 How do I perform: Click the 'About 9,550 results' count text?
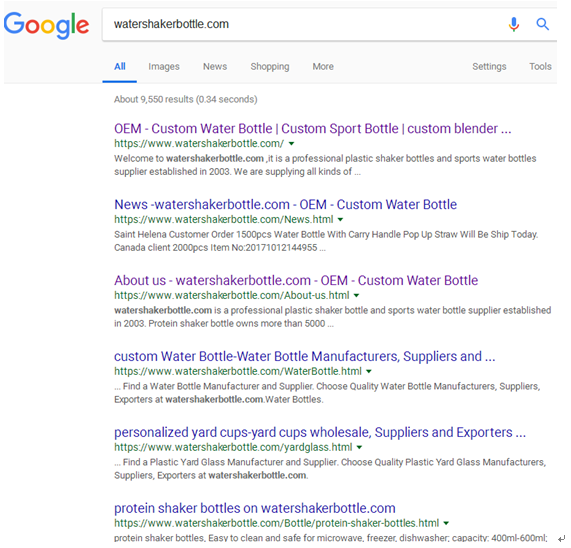click(x=186, y=99)
